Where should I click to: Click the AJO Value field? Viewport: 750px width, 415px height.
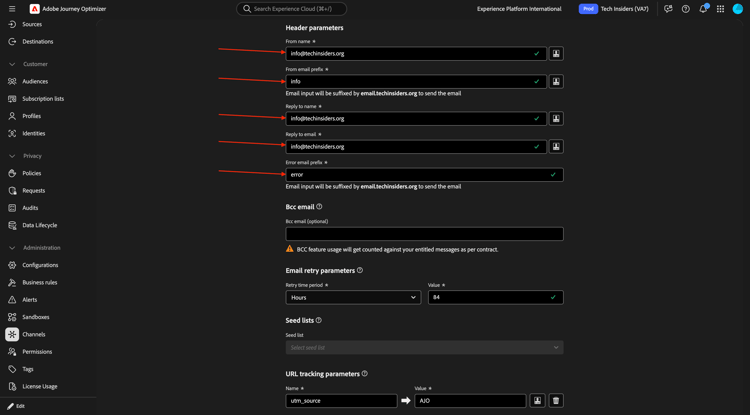coord(471,401)
